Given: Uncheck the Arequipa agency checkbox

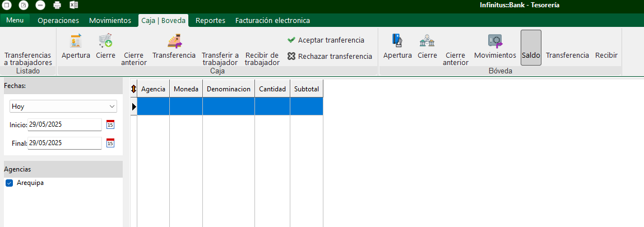Looking at the screenshot, I should pos(9,183).
